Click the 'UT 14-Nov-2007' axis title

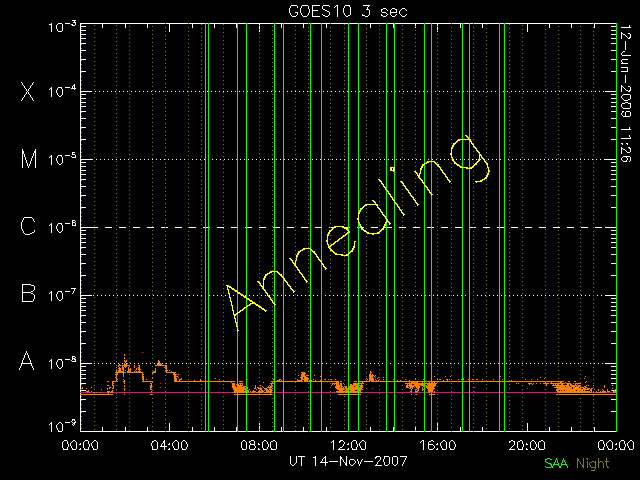tap(348, 461)
